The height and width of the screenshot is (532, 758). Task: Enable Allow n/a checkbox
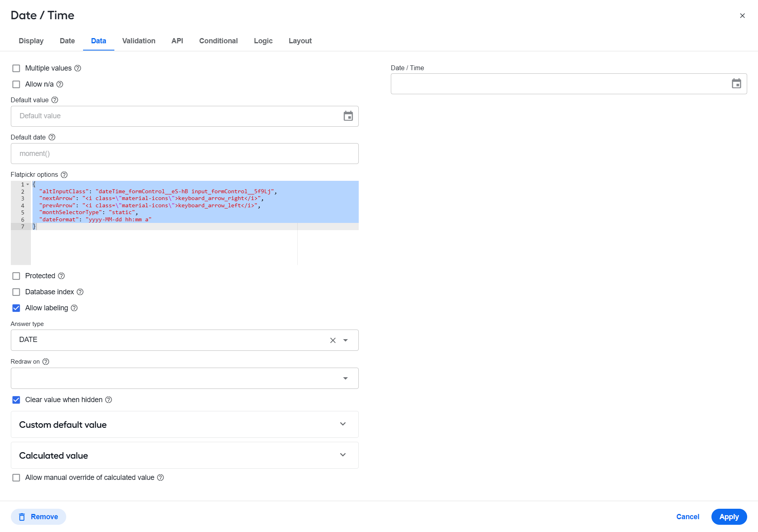16,84
